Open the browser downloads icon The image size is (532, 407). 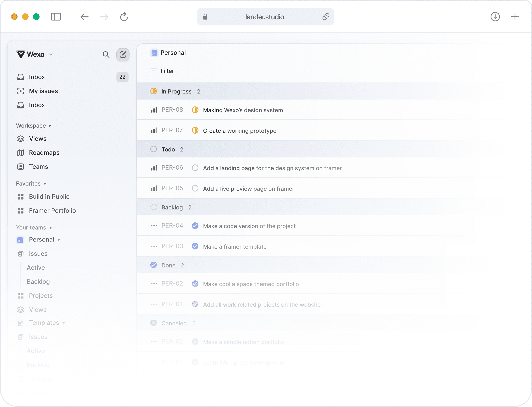[495, 17]
